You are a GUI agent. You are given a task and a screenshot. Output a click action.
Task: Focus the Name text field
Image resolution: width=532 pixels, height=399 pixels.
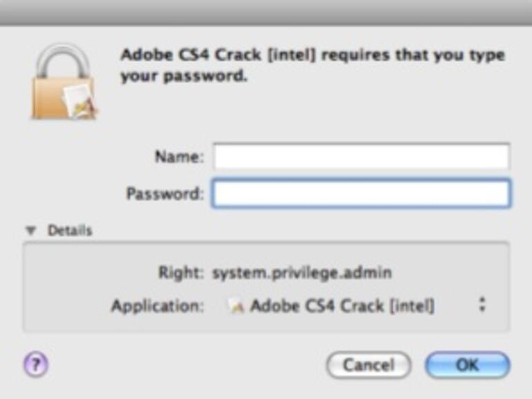coord(361,157)
